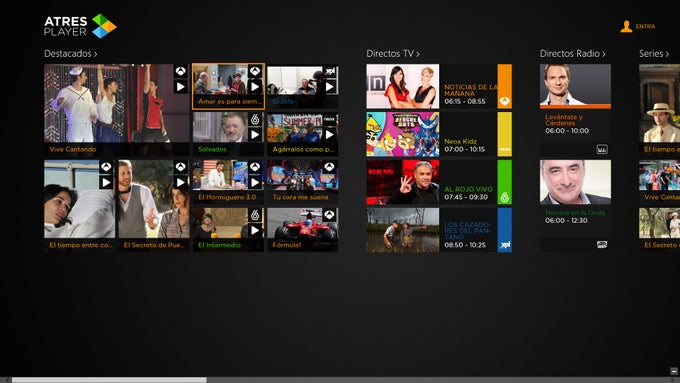Screen dimensions: 680x383
Task: Click the ENTRA user login icon
Action: coord(626,26)
